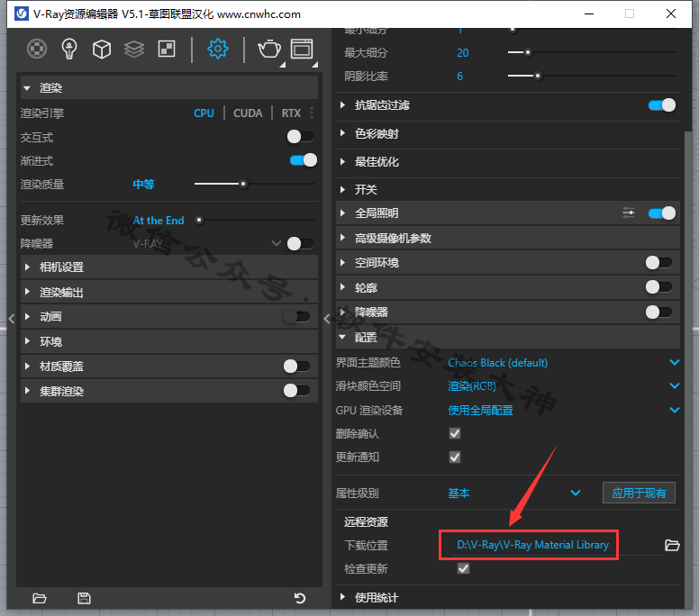Enable swarm rendering (集群渲染) switch
Screen dimensions: 699x616
point(297,391)
